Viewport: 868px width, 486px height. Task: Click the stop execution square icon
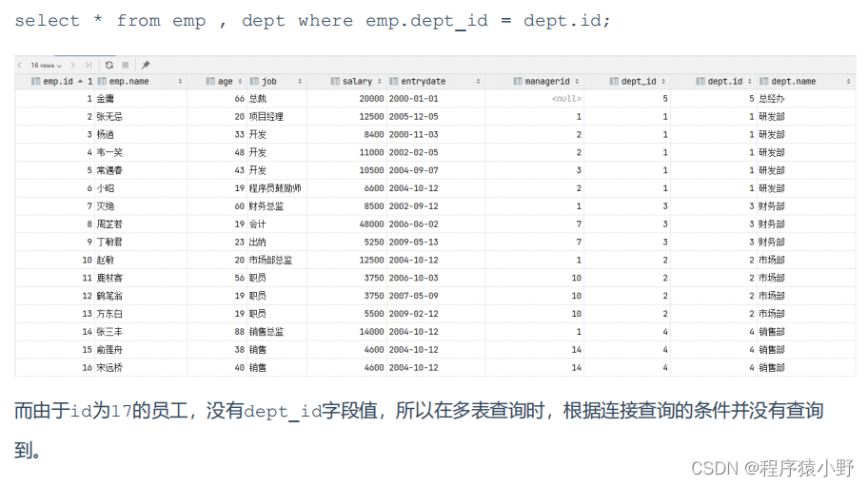[x=125, y=65]
